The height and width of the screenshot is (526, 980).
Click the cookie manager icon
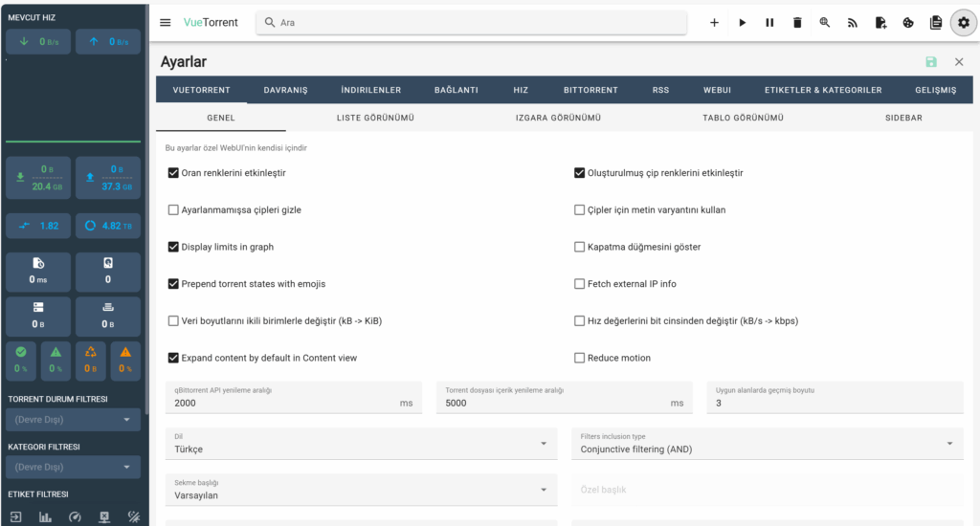[908, 23]
